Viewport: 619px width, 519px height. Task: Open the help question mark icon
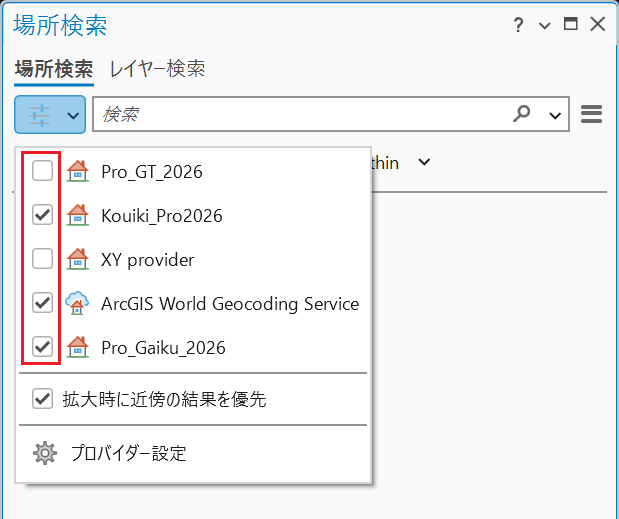pyautogui.click(x=518, y=25)
